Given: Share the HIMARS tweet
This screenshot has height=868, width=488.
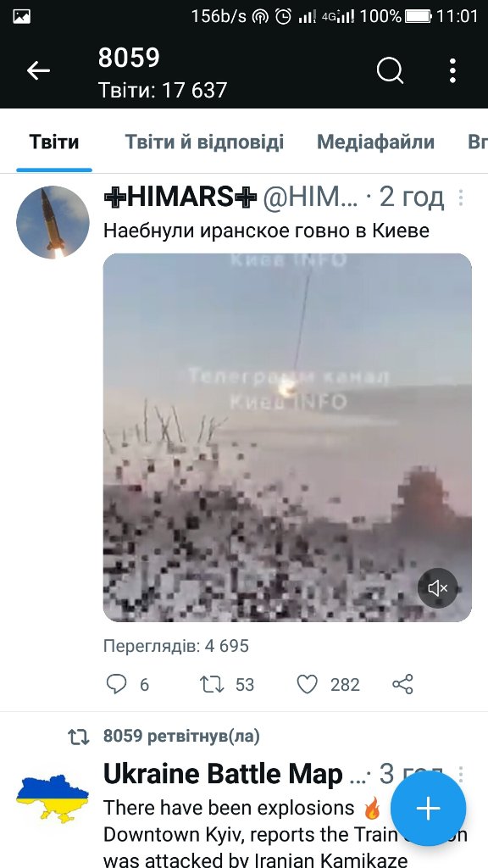Looking at the screenshot, I should (402, 684).
